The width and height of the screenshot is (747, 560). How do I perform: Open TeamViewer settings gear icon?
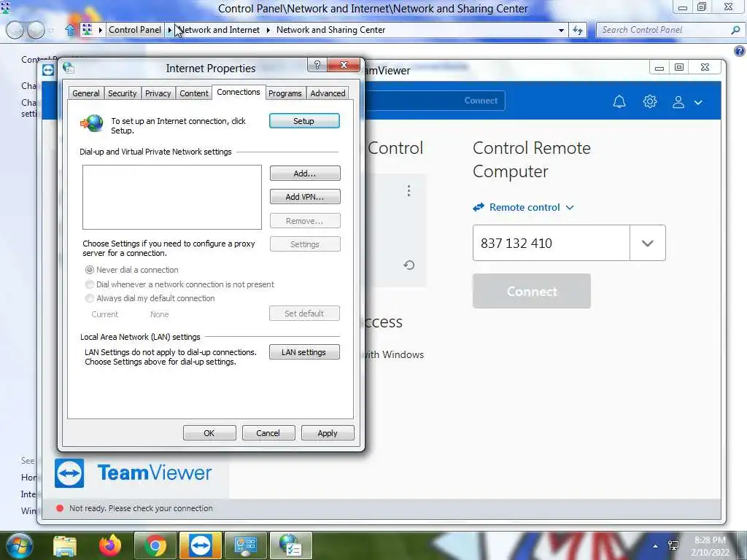(x=649, y=101)
